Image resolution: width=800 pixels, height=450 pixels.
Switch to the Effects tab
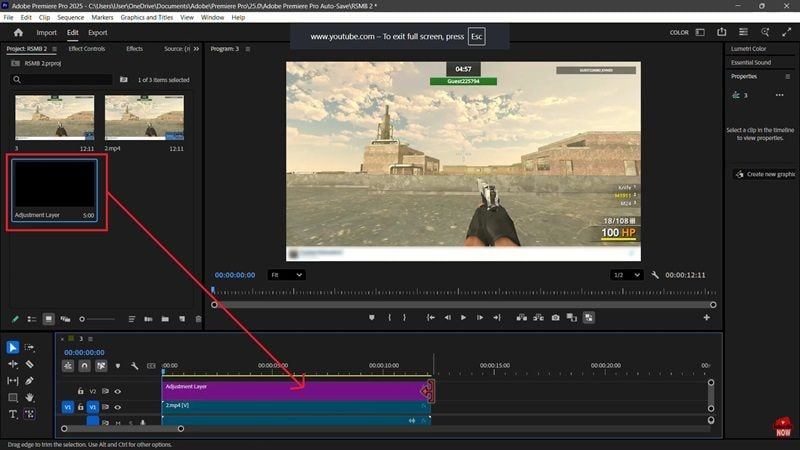coord(135,49)
